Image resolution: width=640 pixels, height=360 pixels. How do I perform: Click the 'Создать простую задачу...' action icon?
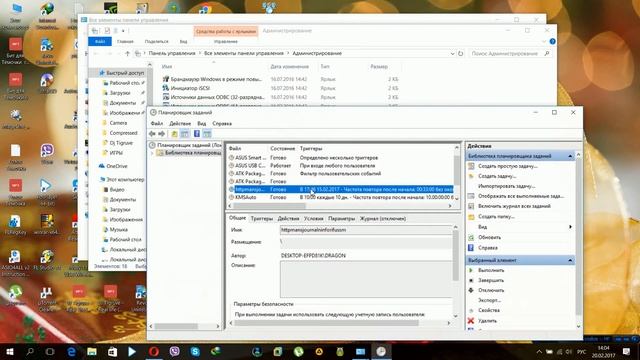[x=471, y=166]
